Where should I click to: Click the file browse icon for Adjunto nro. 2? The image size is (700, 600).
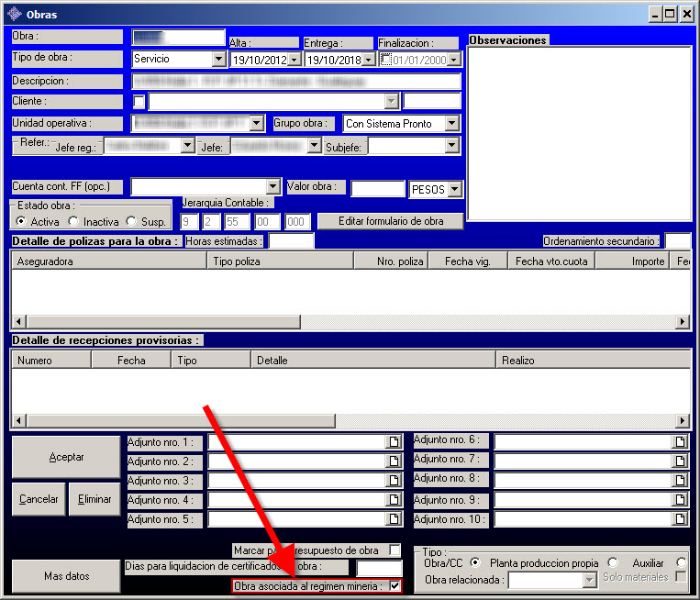pos(395,461)
